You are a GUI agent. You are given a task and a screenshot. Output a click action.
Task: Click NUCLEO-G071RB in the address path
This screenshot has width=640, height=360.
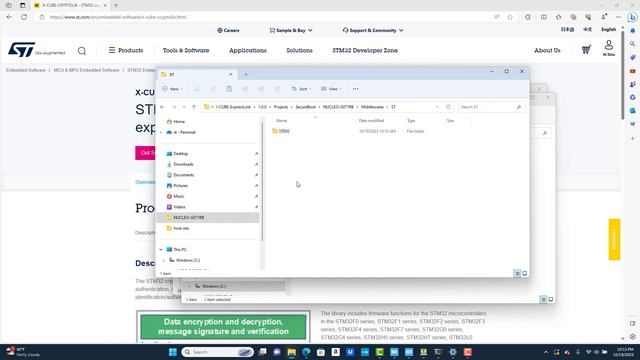pyautogui.click(x=338, y=107)
